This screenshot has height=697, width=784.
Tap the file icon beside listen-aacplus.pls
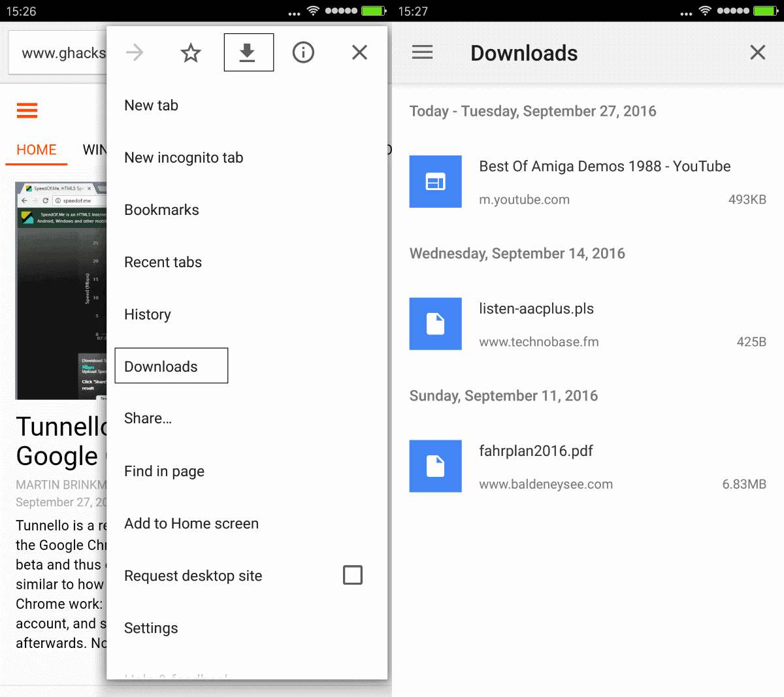click(x=435, y=323)
